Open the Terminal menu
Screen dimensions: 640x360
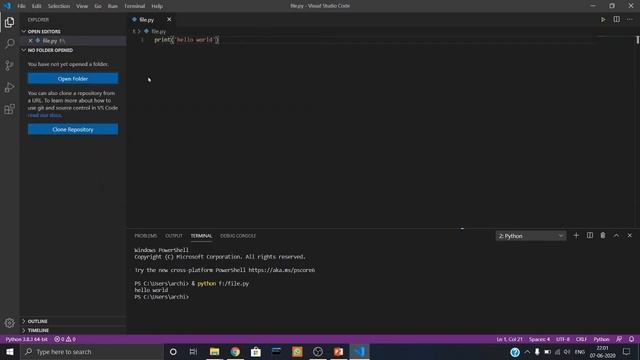click(135, 6)
